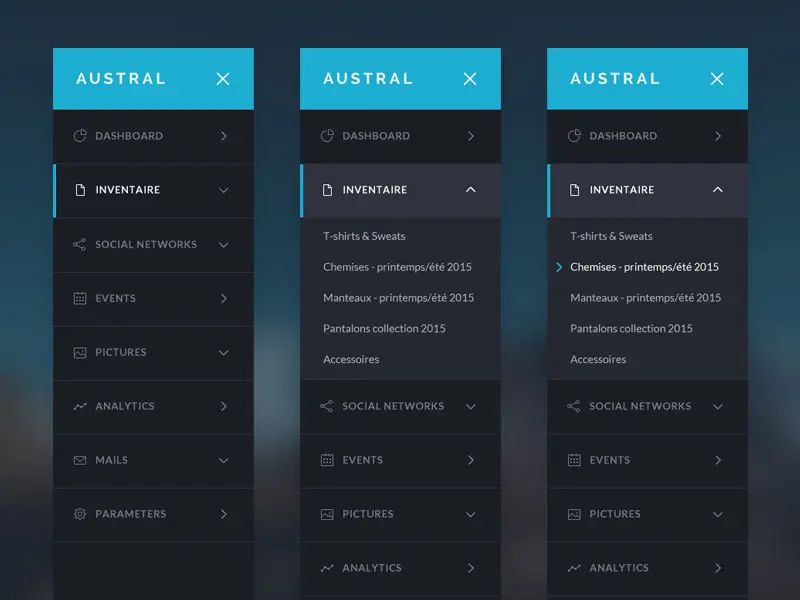The width and height of the screenshot is (800, 600).
Task: Click the pie-chart Dashboard icon in the middle panel
Action: (x=327, y=136)
